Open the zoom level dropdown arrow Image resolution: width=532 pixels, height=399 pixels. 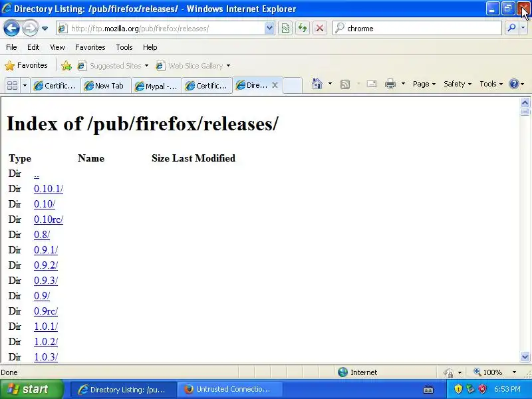[x=514, y=372]
